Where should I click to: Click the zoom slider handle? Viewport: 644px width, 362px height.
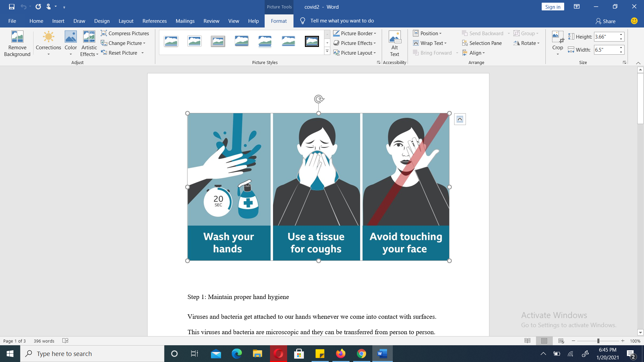(598, 341)
